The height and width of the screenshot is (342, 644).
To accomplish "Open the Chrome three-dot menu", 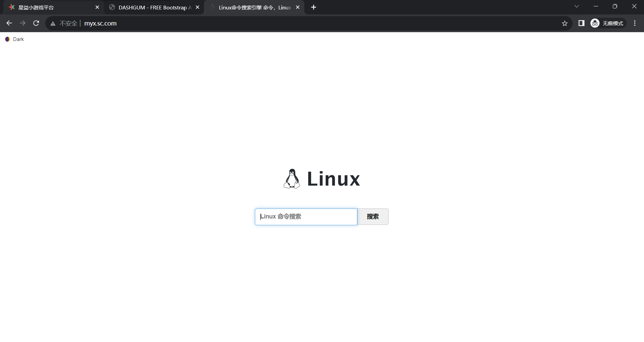I will point(635,23).
